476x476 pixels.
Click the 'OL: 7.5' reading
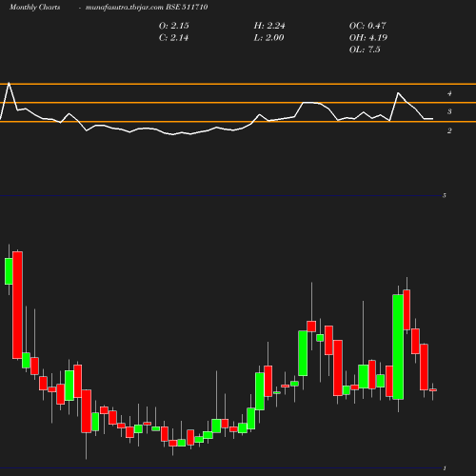pos(365,50)
